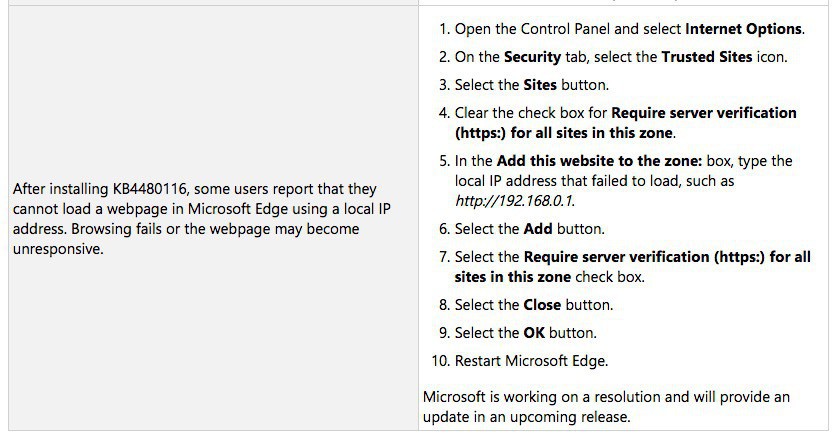Click "Require server verification" in step 7
The width and height of the screenshot is (835, 437).
pyautogui.click(x=633, y=257)
